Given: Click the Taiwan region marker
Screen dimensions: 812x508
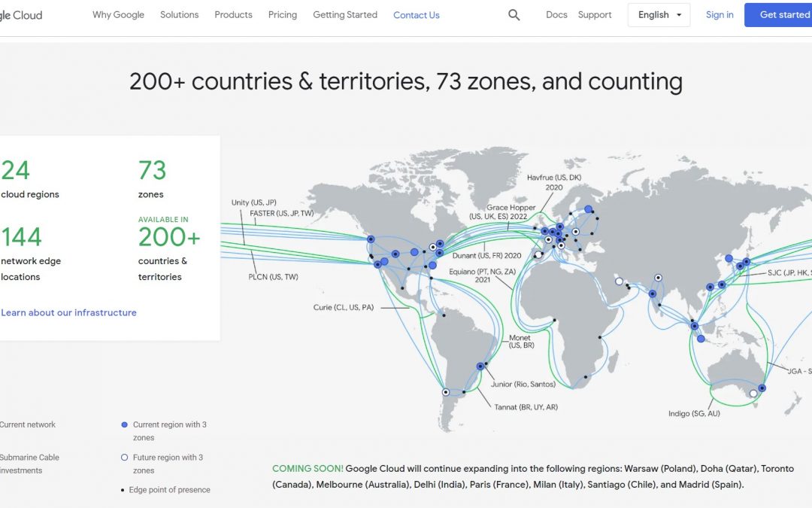Looking at the screenshot, I should click(722, 284).
